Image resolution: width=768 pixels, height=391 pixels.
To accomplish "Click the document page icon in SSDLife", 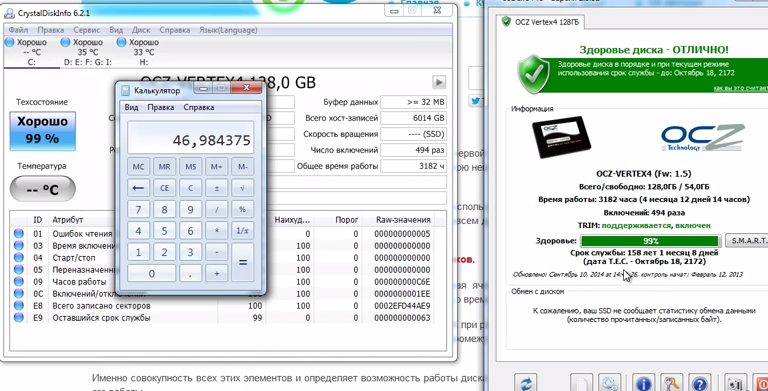I will click(x=581, y=383).
